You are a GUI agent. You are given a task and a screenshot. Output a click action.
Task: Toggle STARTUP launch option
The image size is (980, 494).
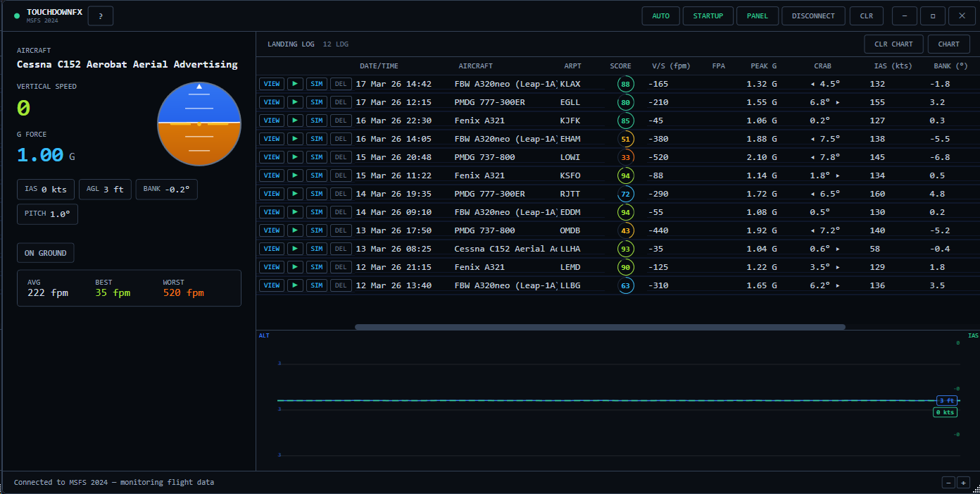click(x=708, y=16)
